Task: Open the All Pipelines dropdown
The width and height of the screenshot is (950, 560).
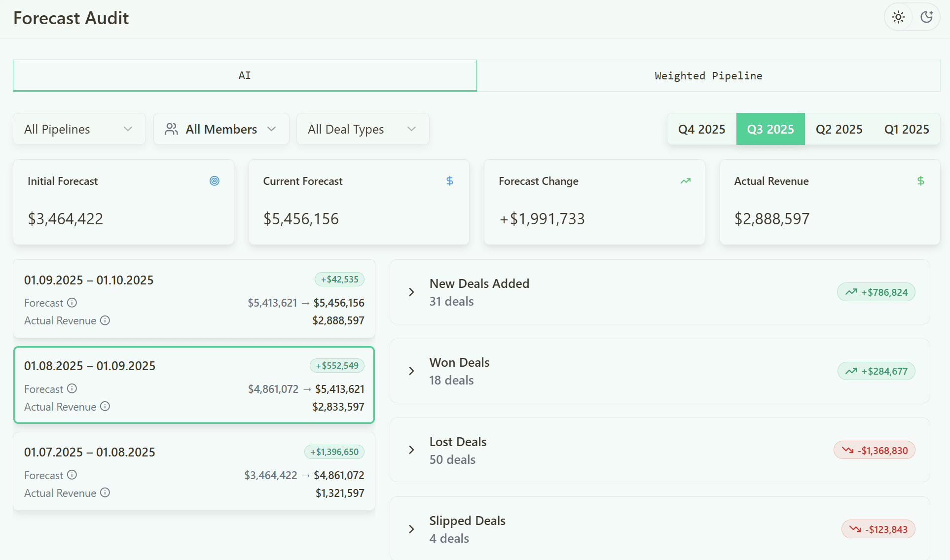Action: [x=79, y=129]
